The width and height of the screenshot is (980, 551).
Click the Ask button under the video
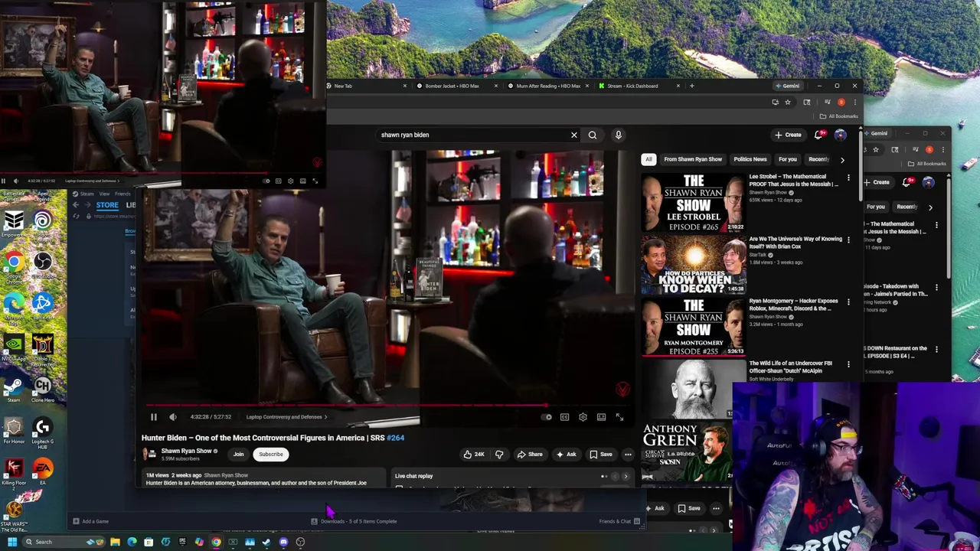pyautogui.click(x=566, y=455)
